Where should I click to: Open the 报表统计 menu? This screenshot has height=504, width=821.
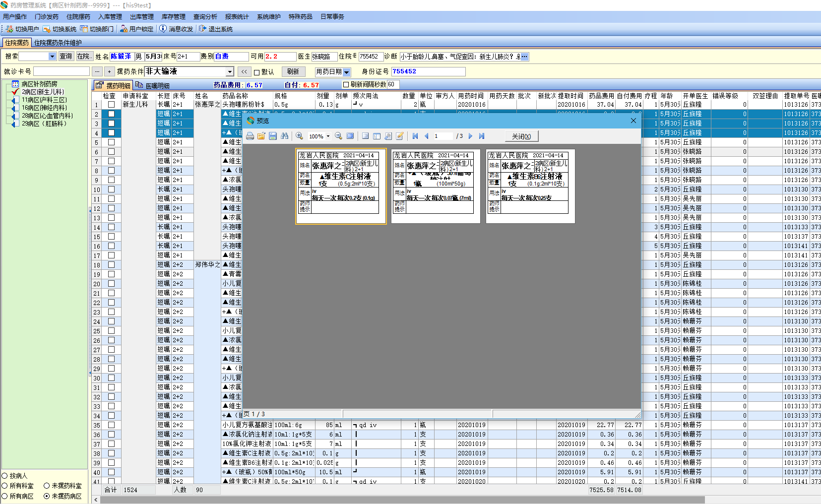tap(237, 17)
